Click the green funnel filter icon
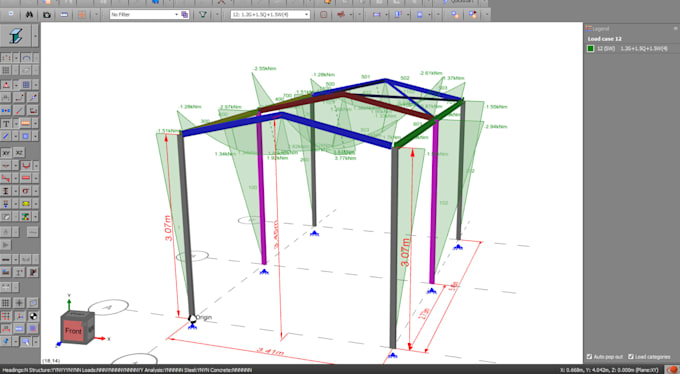 [203, 14]
